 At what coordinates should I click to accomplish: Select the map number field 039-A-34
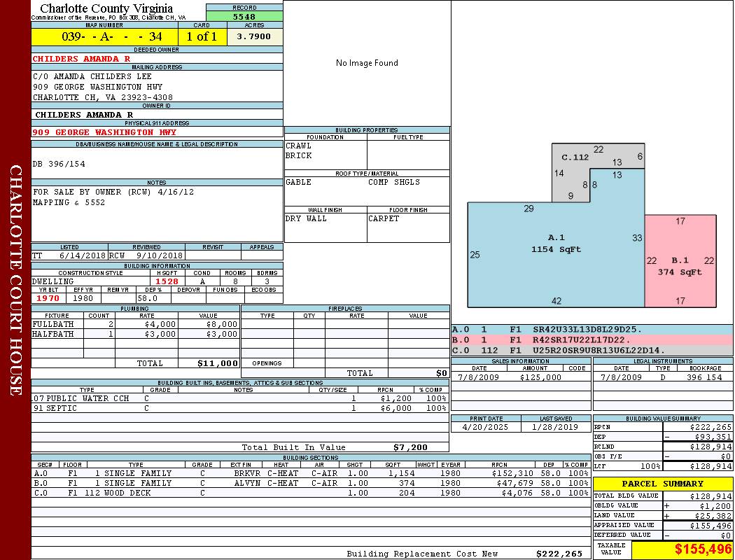coord(104,36)
